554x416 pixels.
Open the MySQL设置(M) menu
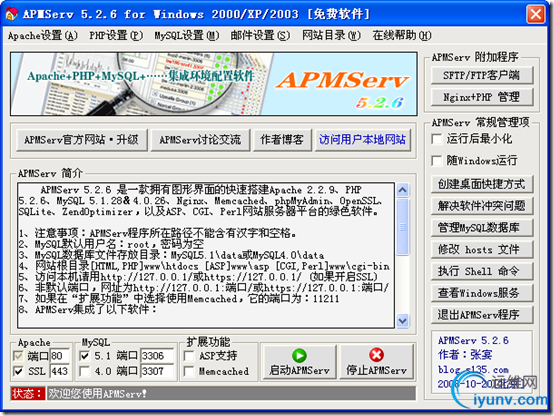tap(187, 35)
